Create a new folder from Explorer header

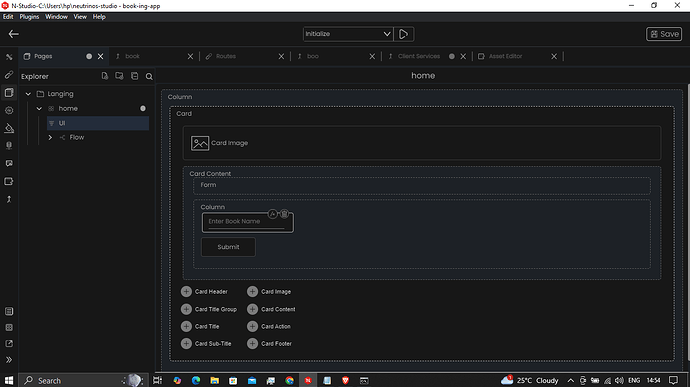(119, 76)
